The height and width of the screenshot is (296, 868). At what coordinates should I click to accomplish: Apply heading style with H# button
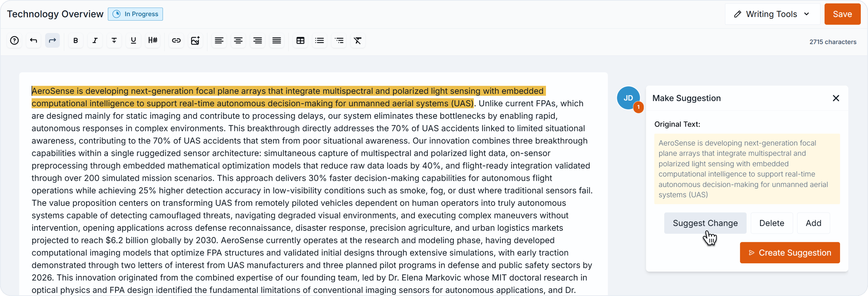153,40
